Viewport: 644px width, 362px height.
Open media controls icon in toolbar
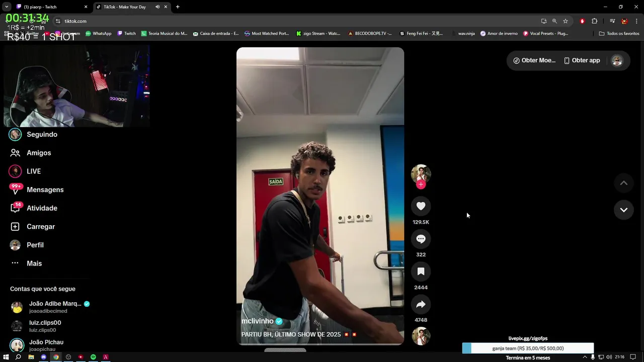[612, 21]
